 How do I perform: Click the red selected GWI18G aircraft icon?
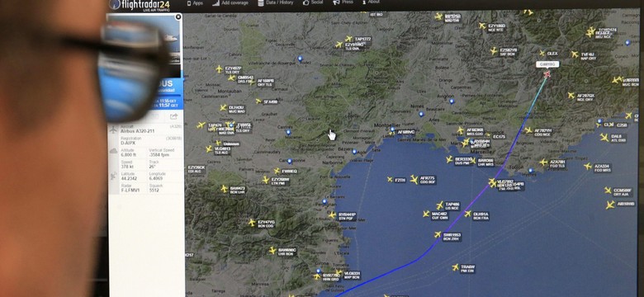tap(547, 74)
